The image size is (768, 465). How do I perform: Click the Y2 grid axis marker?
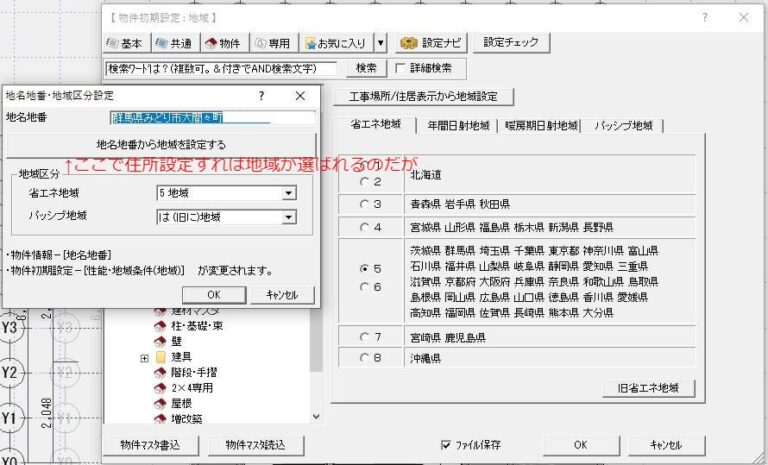pos(9,372)
